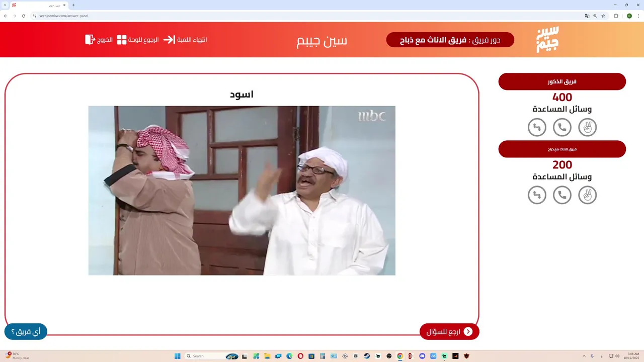This screenshot has height=362, width=644.
Task: Go forward using the browser forward arrow
Action: [14, 16]
